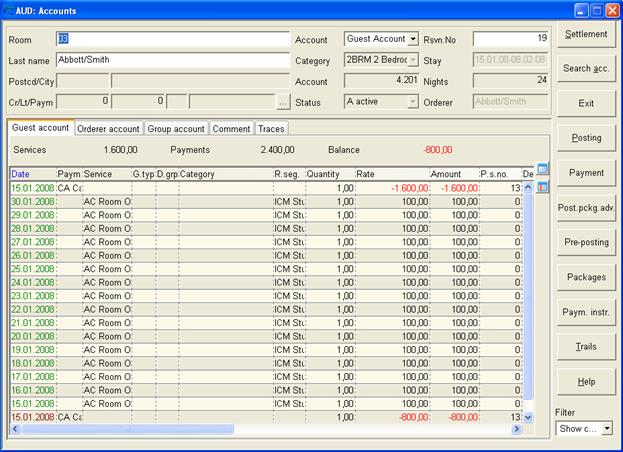623x452 pixels.
Task: Click the horizontal scrollbar left arrow
Action: 15,429
